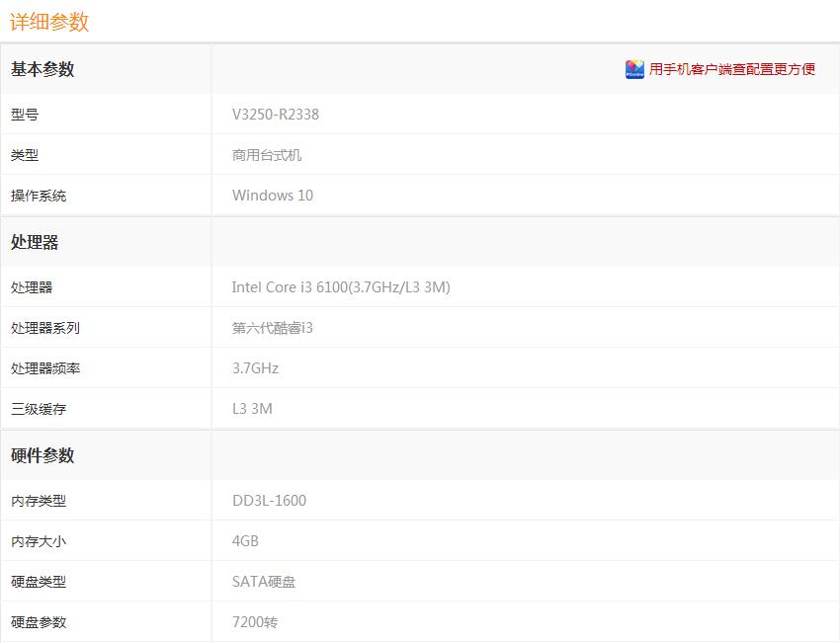Select the value 商用台式机
The width and height of the screenshot is (840, 643).
click(x=267, y=155)
